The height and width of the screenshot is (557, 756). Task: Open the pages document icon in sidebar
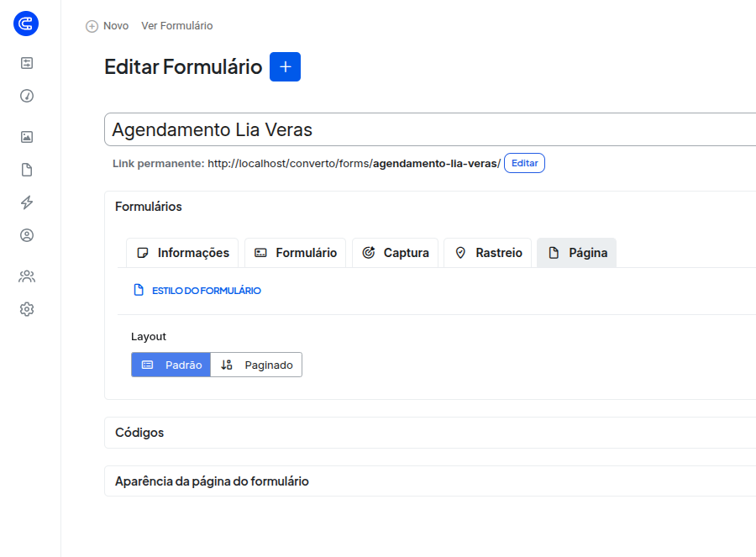[27, 170]
